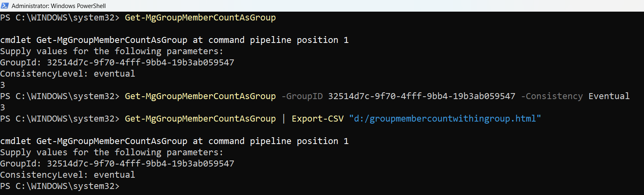Click the quoted groupmembercountwithingroup.html file path
The image size is (644, 195).
pyautogui.click(x=445, y=119)
